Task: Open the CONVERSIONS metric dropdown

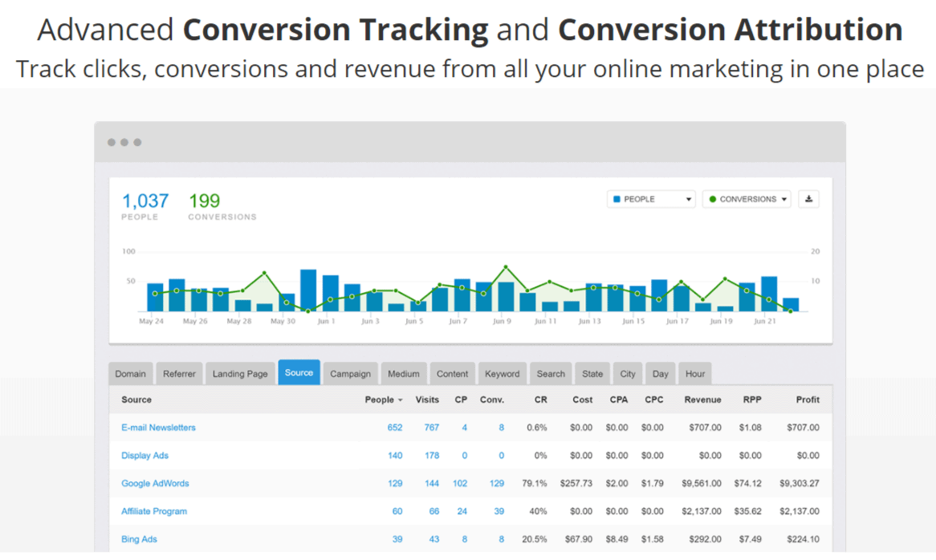Action: click(747, 199)
